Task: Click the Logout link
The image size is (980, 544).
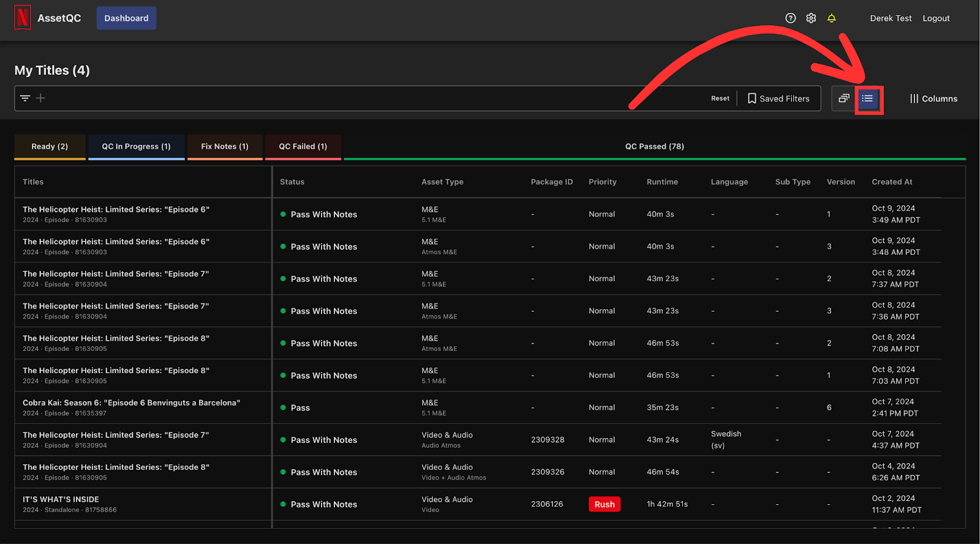Action: point(936,18)
